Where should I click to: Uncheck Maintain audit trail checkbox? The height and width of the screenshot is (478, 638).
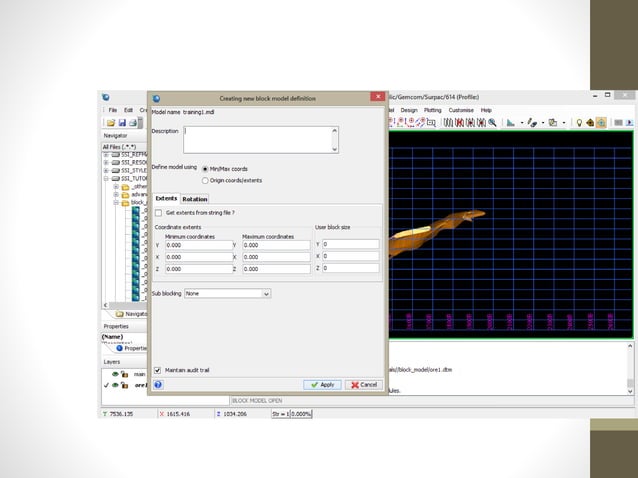coord(158,370)
